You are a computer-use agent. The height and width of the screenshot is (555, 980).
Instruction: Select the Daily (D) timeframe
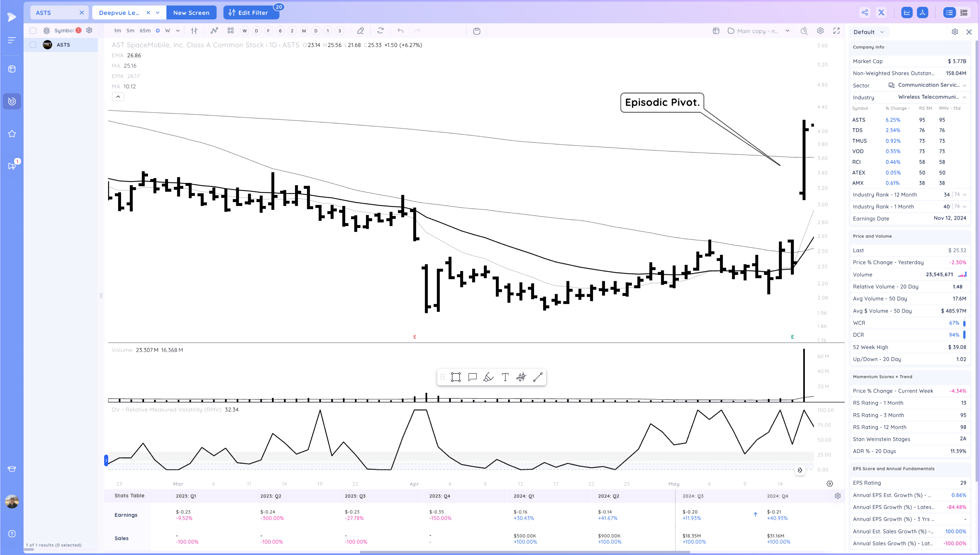(158, 31)
